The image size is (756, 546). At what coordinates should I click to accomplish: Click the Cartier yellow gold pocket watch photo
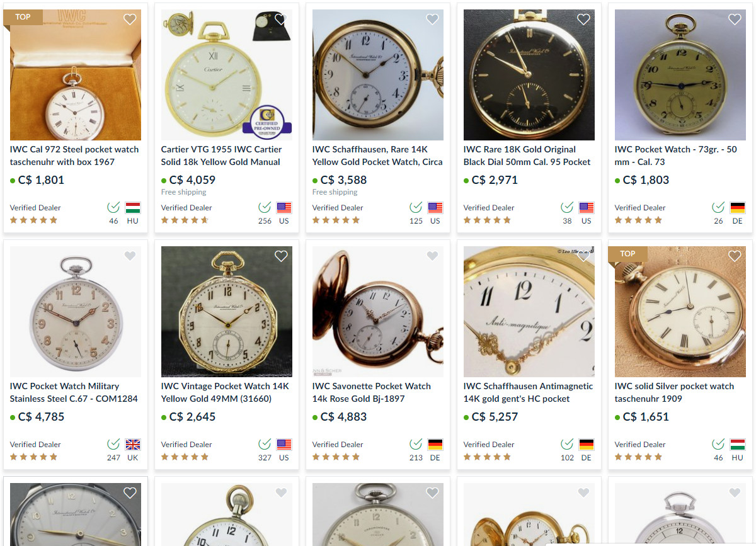[227, 75]
